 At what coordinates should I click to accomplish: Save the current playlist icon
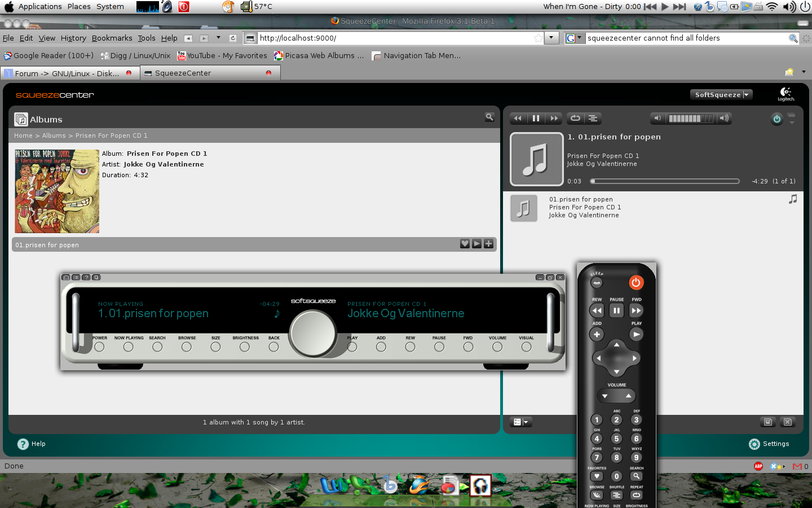767,422
